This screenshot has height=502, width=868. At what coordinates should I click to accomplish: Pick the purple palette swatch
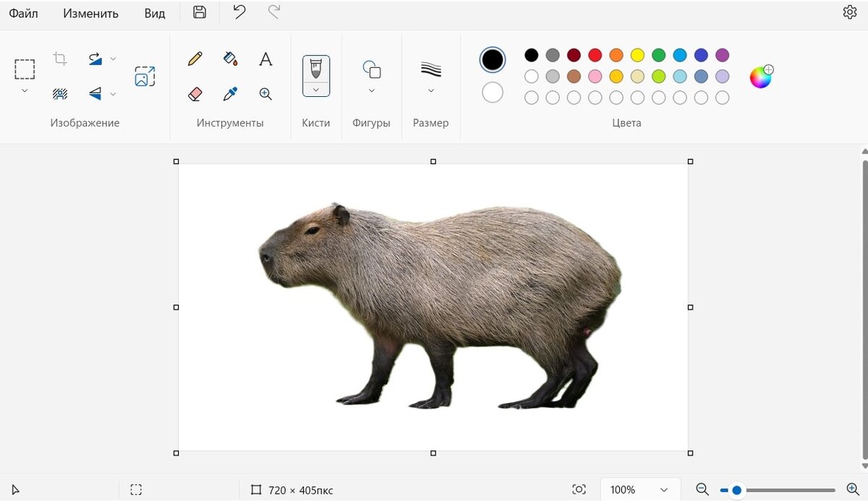722,55
